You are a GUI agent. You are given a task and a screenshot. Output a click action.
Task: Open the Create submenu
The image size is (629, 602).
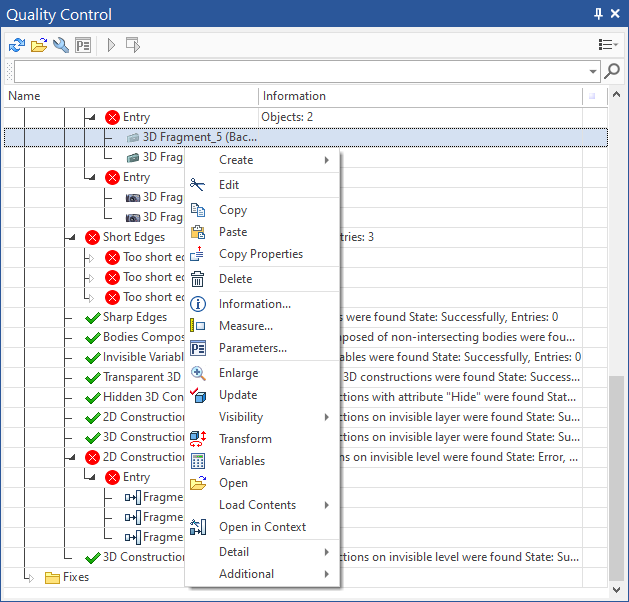point(262,160)
